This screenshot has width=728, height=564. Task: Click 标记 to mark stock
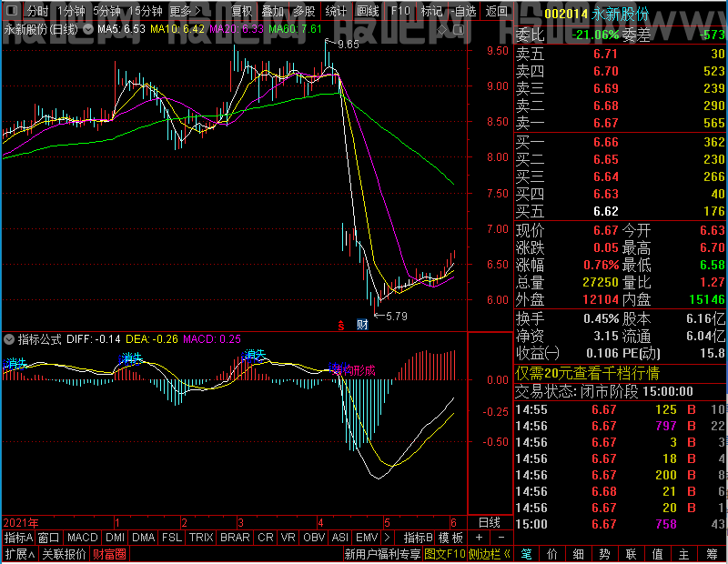tap(431, 11)
